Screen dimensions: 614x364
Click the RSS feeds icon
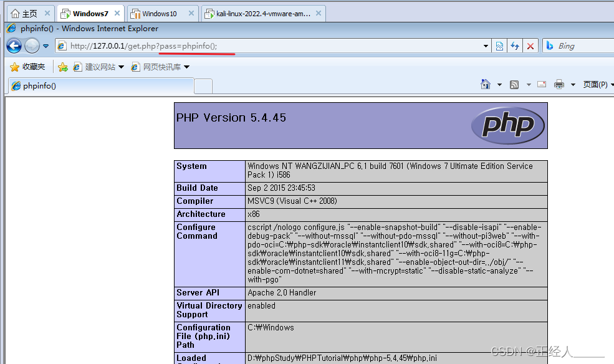tap(514, 85)
